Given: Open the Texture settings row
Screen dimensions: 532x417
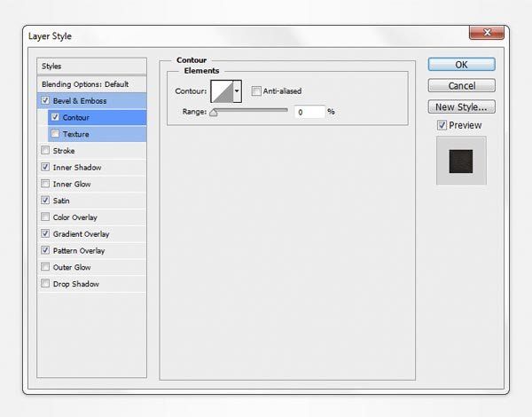Looking at the screenshot, I should coord(97,134).
